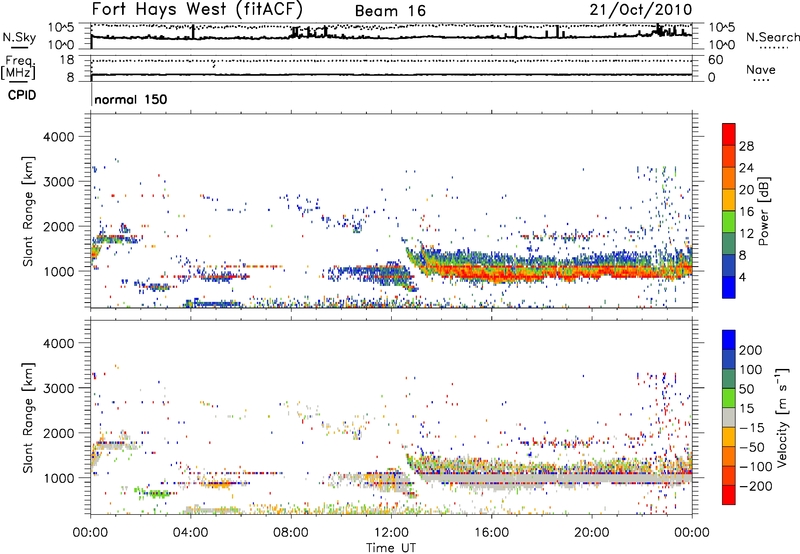This screenshot has height=554, width=800.
Task: Click the 'Beam 16' label
Action: click(390, 11)
